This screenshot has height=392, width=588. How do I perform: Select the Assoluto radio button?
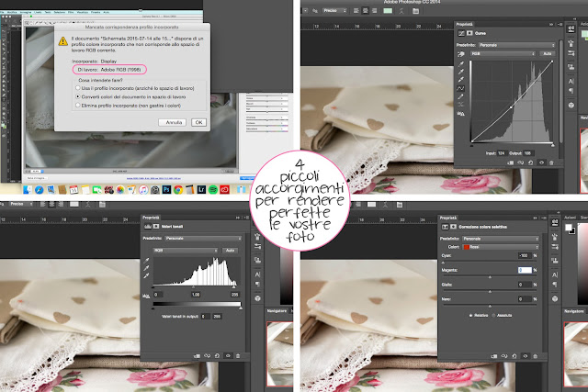(x=493, y=316)
